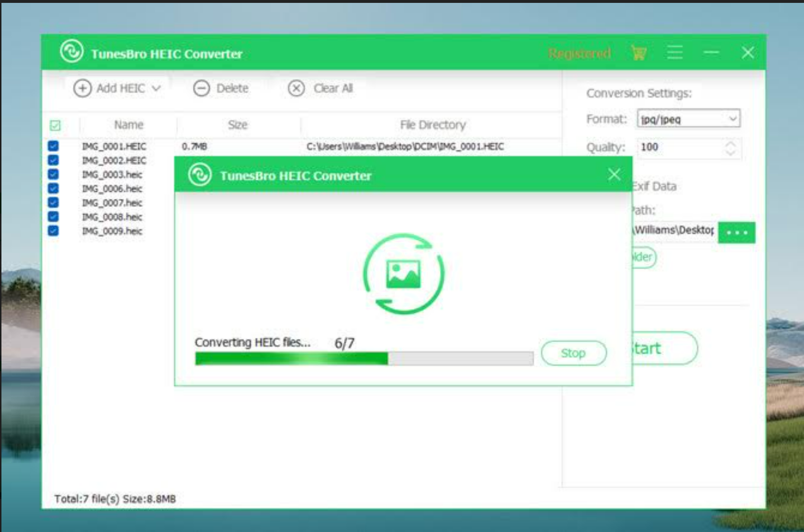Click the green browse path ellipsis button
804x532 pixels.
click(736, 232)
